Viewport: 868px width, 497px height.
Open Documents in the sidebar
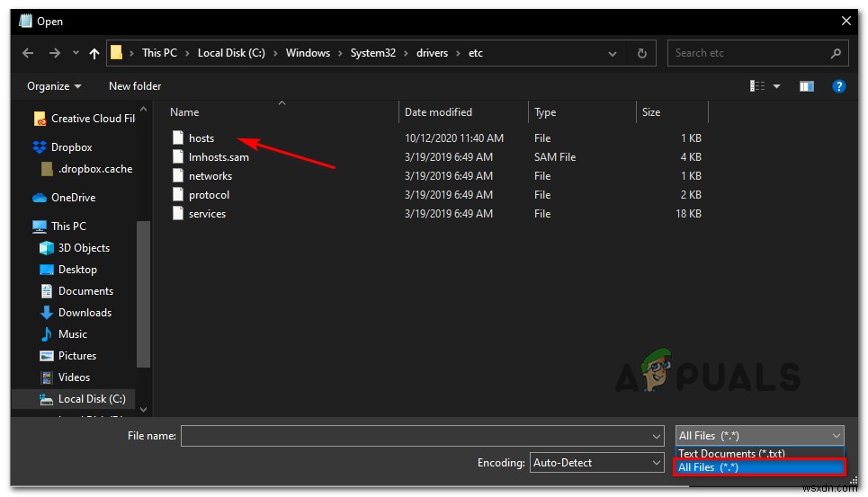pyautogui.click(x=77, y=291)
